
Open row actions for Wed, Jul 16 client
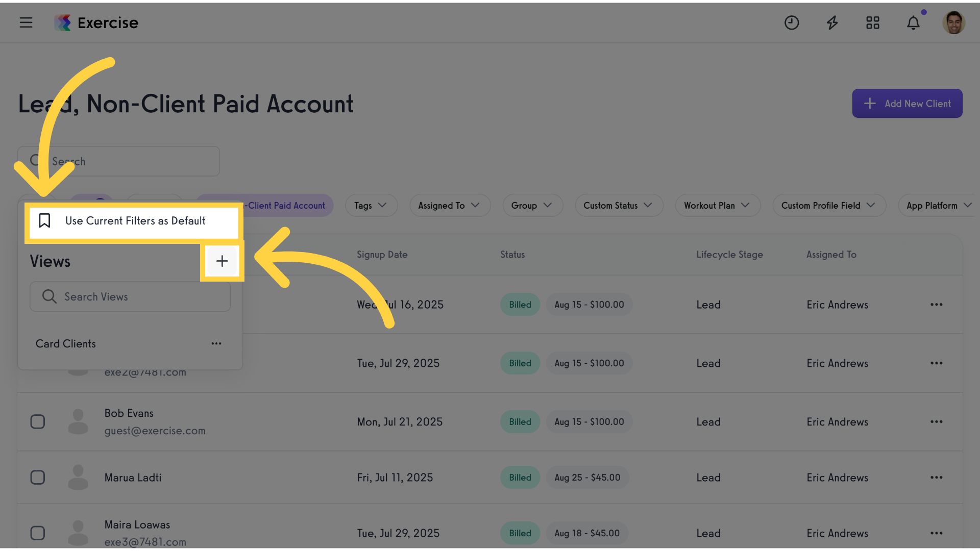pos(936,305)
